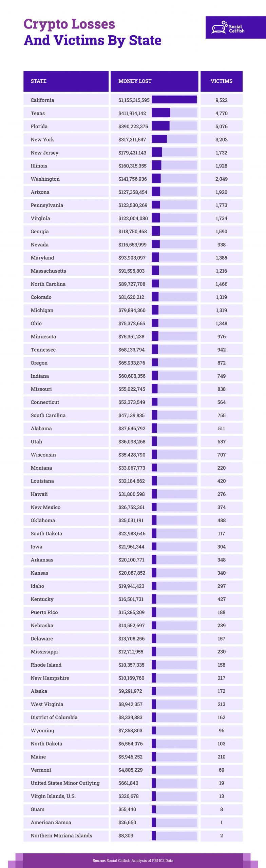
Task: Click the District of Columbia label
Action: click(x=54, y=717)
